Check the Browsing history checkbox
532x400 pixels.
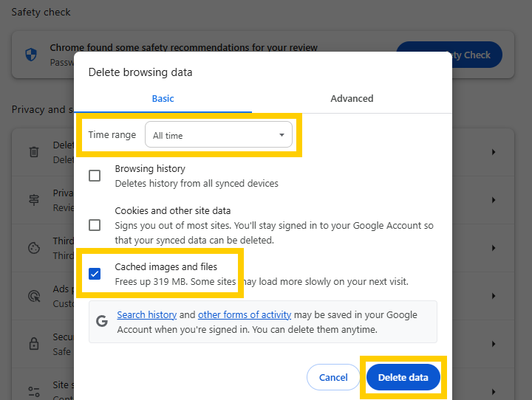pyautogui.click(x=95, y=176)
